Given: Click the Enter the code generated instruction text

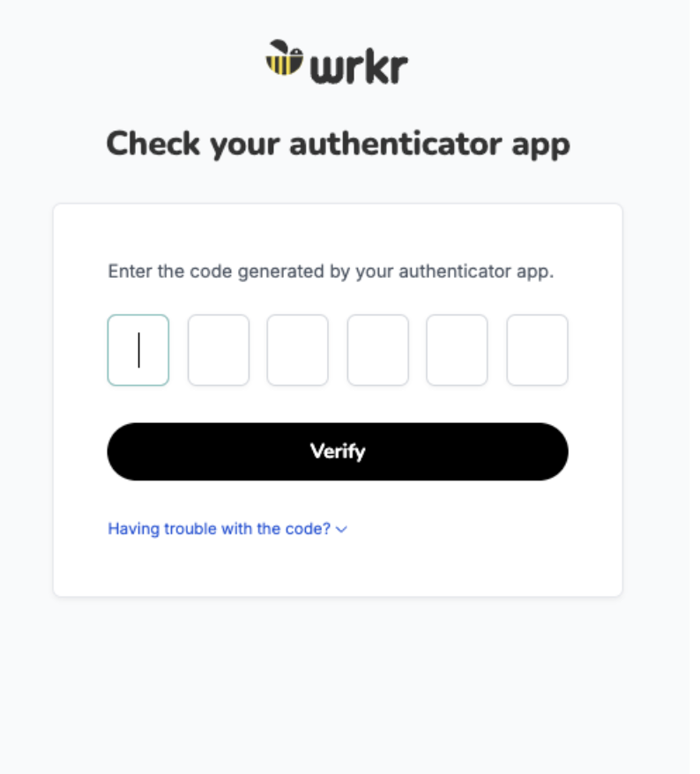Looking at the screenshot, I should (331, 272).
